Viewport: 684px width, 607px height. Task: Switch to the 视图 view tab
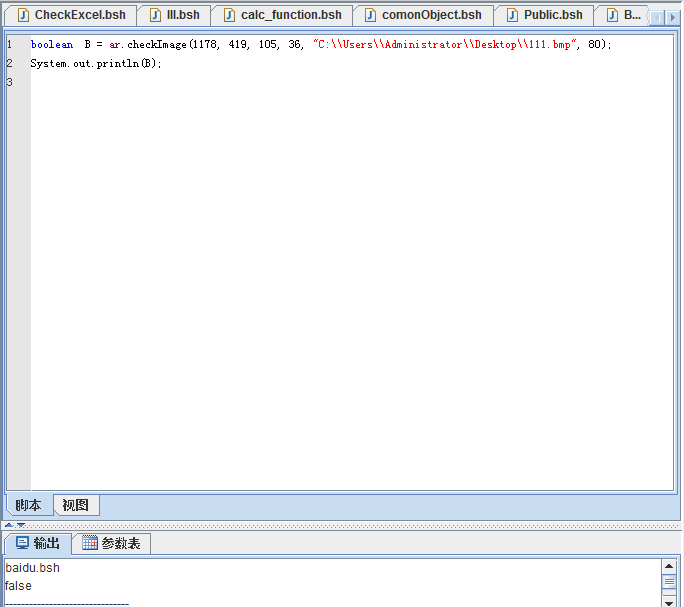click(x=75, y=505)
